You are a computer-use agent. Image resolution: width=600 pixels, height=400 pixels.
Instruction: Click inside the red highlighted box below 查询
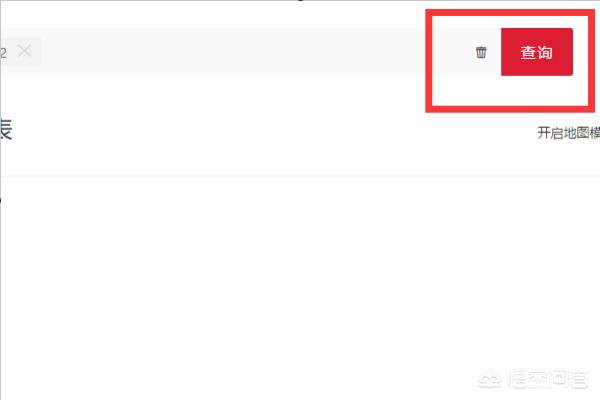click(510, 90)
